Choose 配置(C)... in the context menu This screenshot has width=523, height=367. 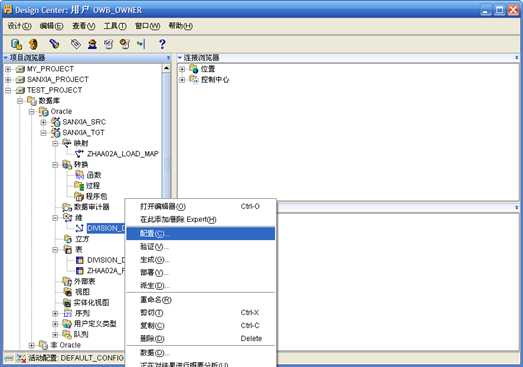click(201, 234)
